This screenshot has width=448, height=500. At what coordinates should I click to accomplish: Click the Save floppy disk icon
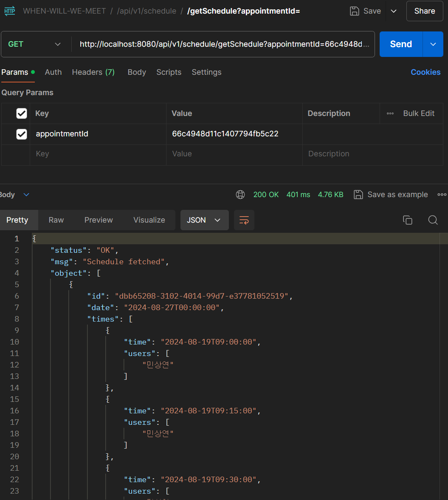[354, 11]
